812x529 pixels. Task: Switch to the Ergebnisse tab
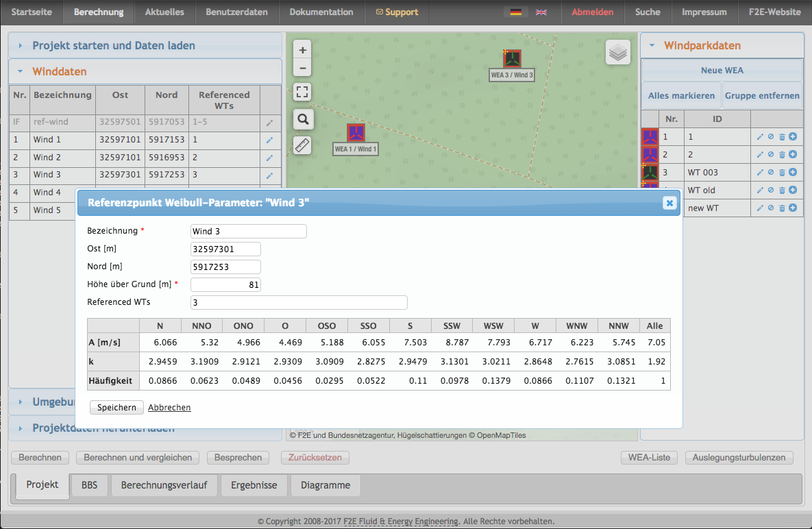tap(254, 485)
